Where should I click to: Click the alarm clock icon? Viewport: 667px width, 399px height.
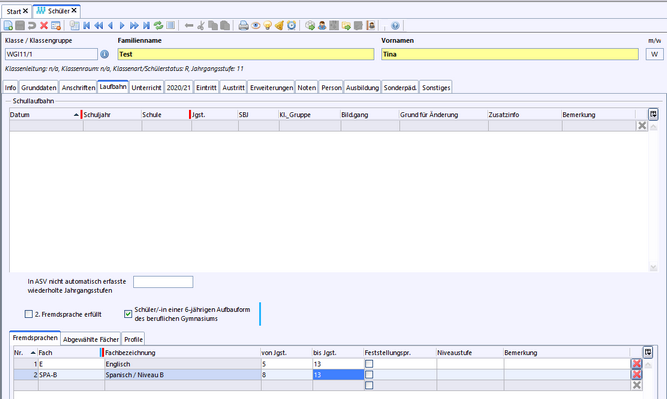[x=291, y=26]
